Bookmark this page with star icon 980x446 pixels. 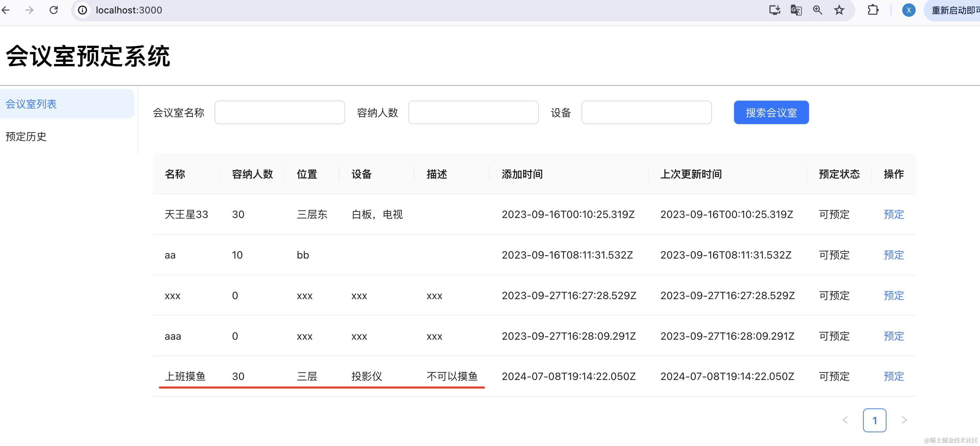pyautogui.click(x=839, y=10)
